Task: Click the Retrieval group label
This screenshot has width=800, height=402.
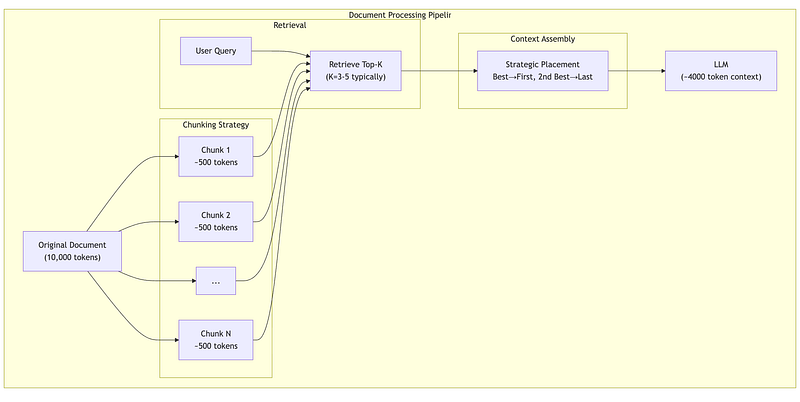Action: click(290, 25)
